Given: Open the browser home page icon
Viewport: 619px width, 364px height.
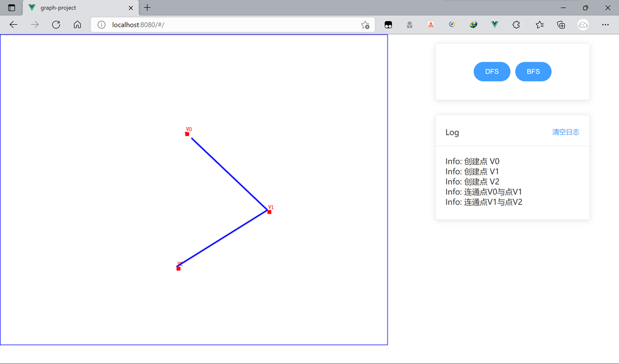Looking at the screenshot, I should 77,25.
